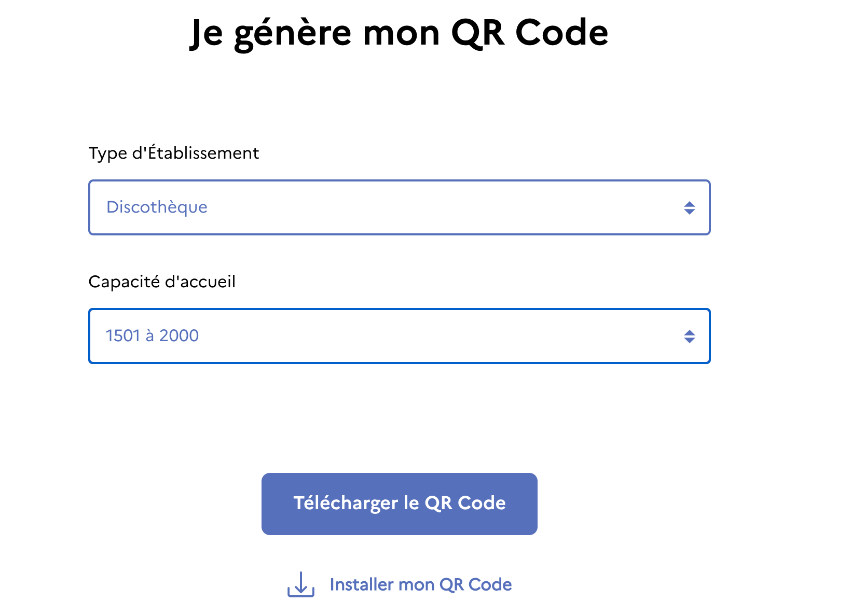Follow the Installer mon QR Code link

tap(400, 584)
